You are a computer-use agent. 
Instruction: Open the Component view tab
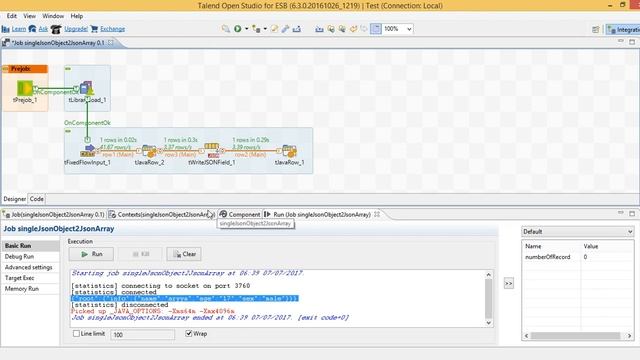pos(240,214)
